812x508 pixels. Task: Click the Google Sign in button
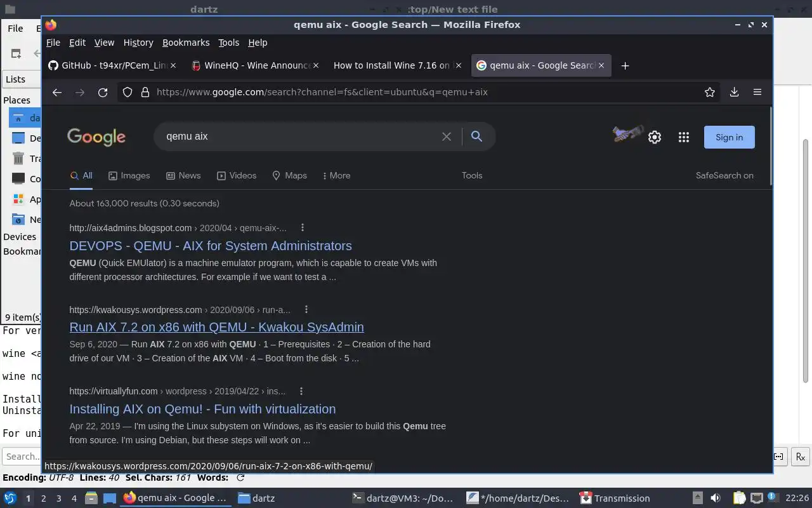coord(730,137)
